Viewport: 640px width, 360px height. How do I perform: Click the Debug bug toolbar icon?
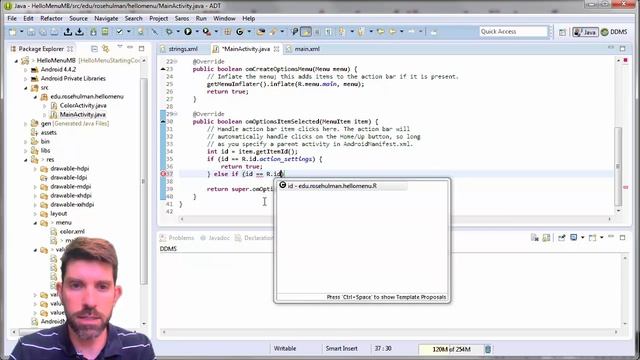169,32
